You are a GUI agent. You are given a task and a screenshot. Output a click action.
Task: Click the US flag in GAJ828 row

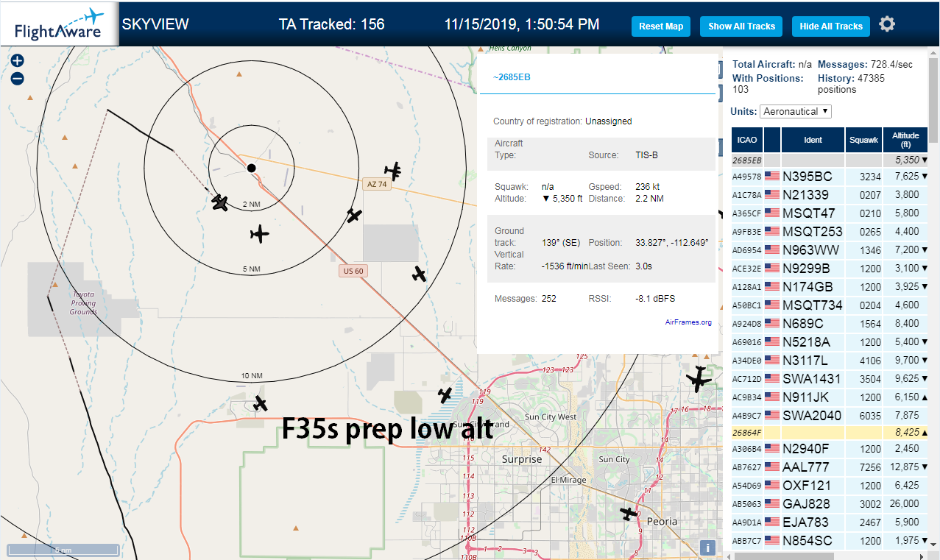click(771, 503)
